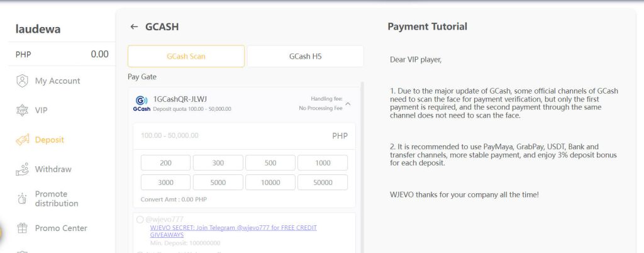Choose the 10000 amount button
Screen dimensions: 644x253
click(270, 183)
